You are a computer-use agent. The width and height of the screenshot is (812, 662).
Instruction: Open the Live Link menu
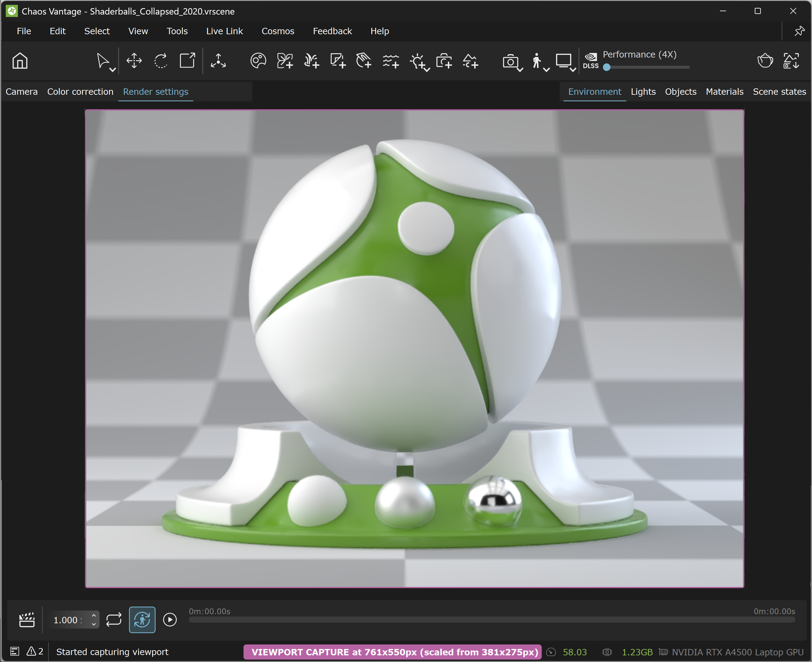(x=224, y=31)
